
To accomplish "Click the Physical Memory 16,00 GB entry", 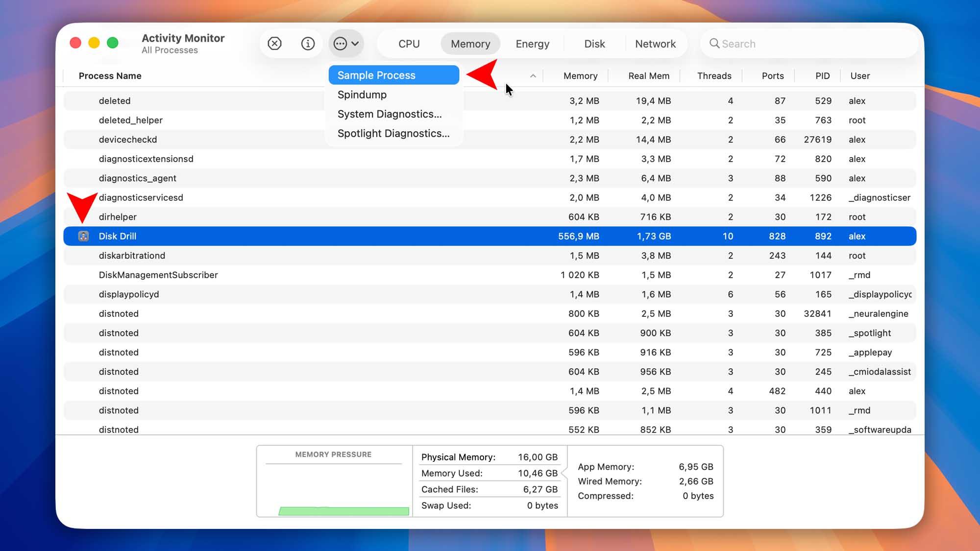I will [x=490, y=457].
